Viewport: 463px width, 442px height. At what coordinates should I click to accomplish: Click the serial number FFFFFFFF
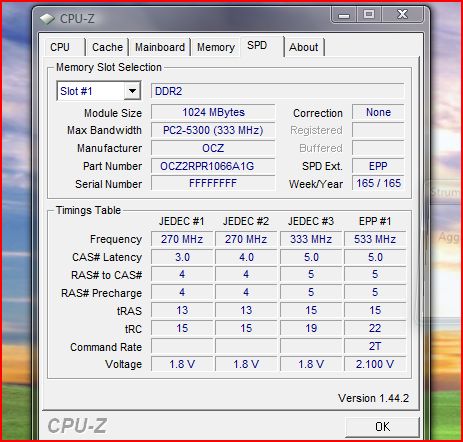pos(213,183)
